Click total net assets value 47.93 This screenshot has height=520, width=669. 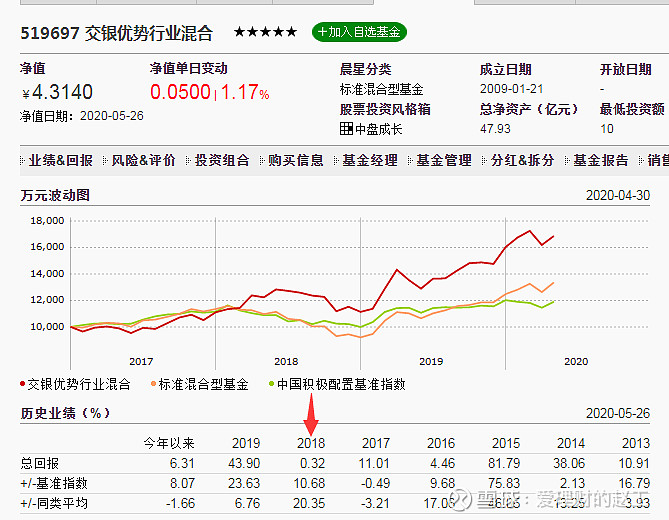495,128
